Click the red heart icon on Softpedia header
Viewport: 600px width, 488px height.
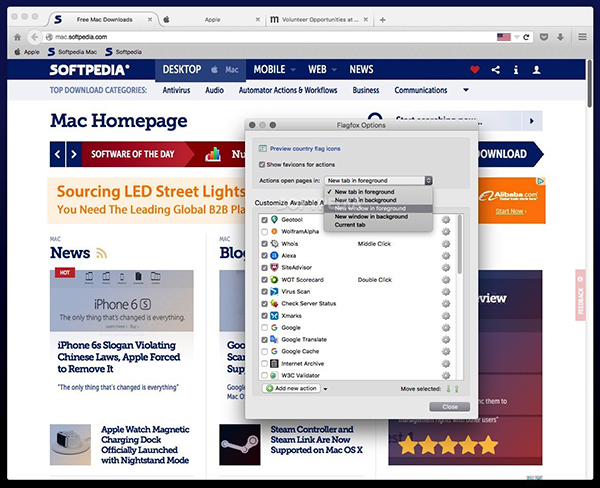pyautogui.click(x=475, y=70)
